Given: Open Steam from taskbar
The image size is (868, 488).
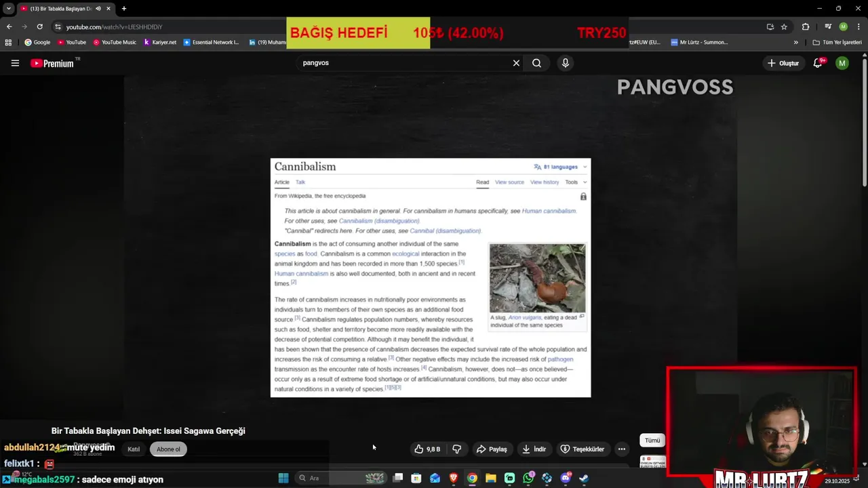Looking at the screenshot, I should [x=584, y=478].
